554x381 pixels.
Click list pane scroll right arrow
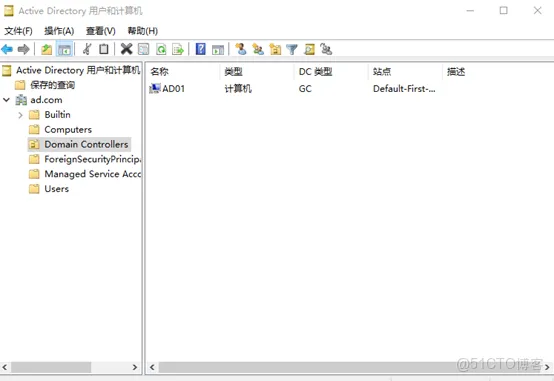pyautogui.click(x=547, y=367)
